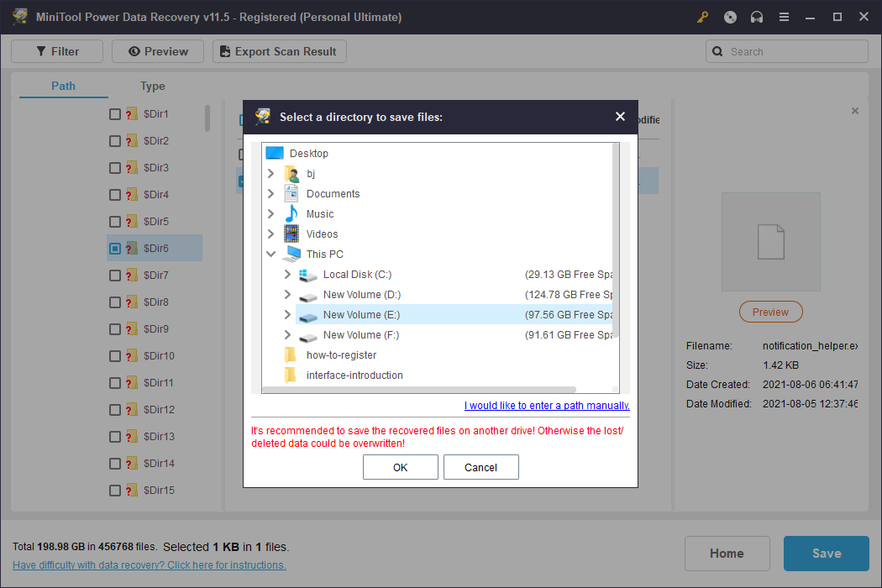Check the $Dir3 checkbox

point(115,168)
